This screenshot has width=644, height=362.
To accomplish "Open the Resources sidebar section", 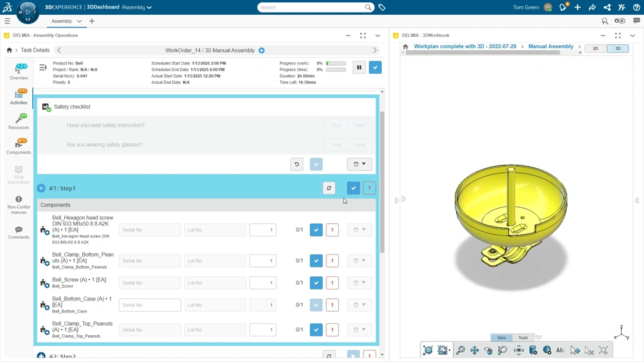I will click(19, 121).
